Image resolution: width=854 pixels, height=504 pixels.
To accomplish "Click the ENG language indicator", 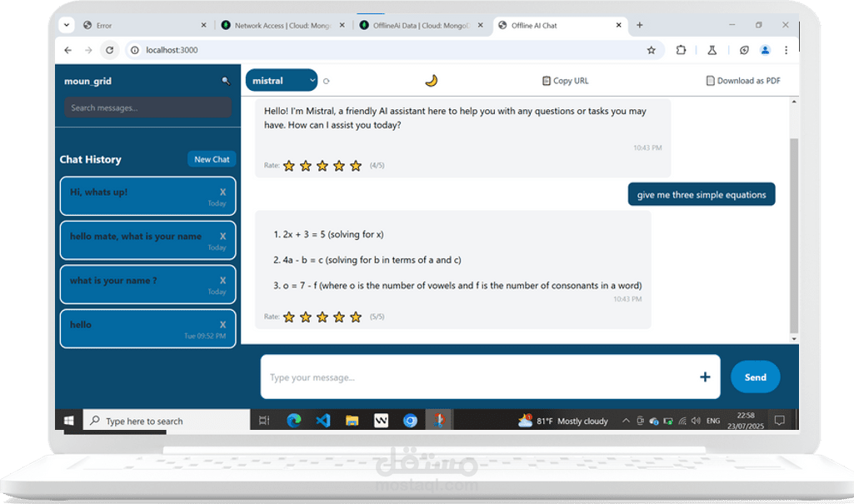I will 713,421.
